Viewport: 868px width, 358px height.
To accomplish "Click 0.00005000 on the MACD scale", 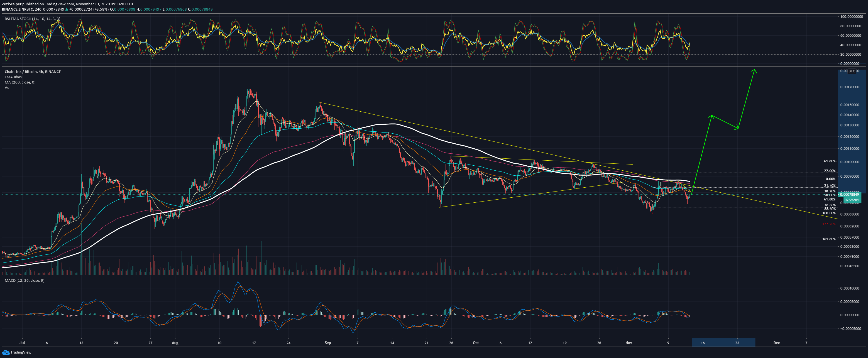I will point(850,302).
